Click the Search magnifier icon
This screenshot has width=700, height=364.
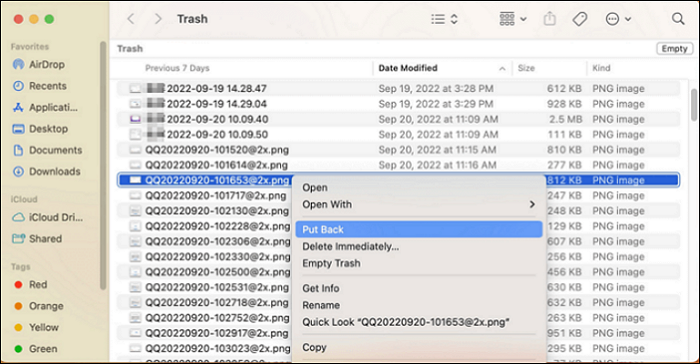[678, 19]
